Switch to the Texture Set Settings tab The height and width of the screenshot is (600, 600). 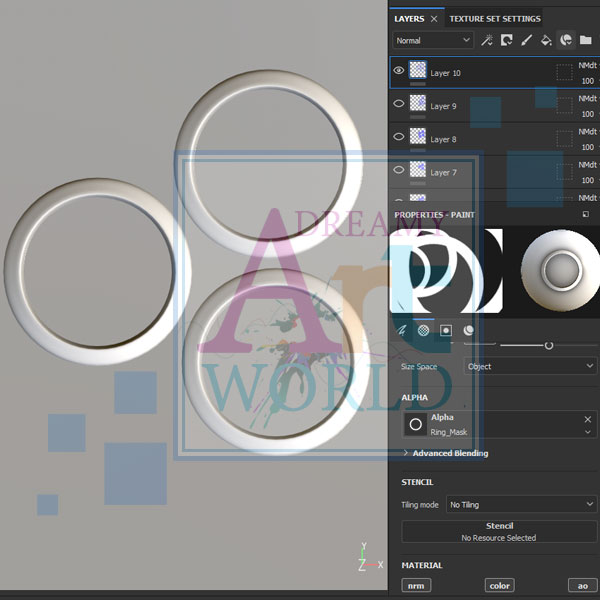click(494, 18)
